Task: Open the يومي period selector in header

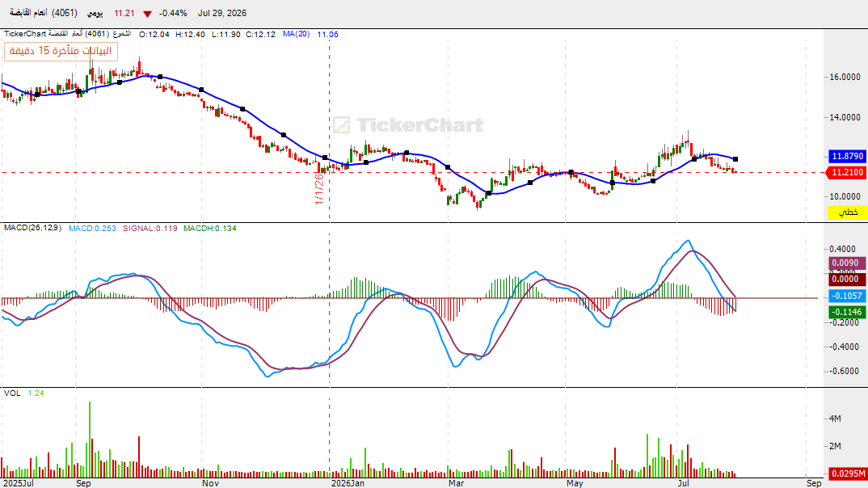Action: [x=95, y=13]
